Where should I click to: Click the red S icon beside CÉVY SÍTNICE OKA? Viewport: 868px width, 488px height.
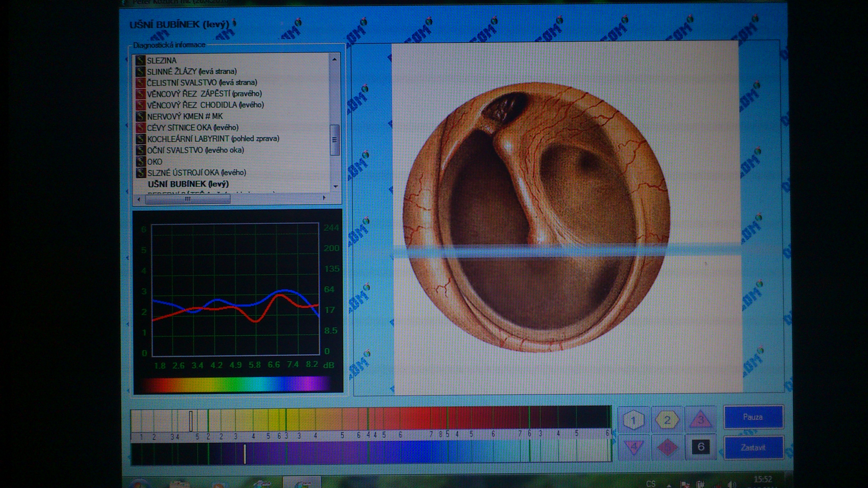140,128
